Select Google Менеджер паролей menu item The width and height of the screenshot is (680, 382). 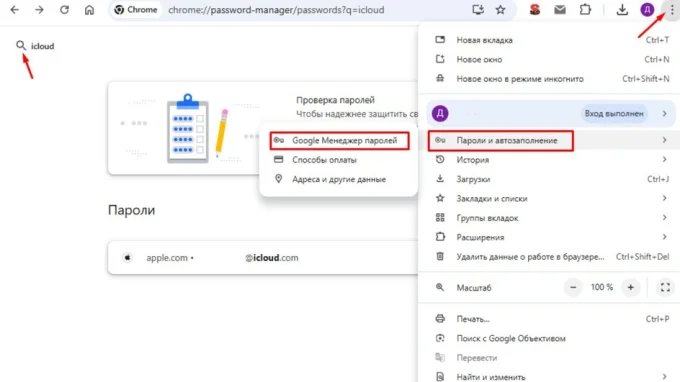coord(339,140)
